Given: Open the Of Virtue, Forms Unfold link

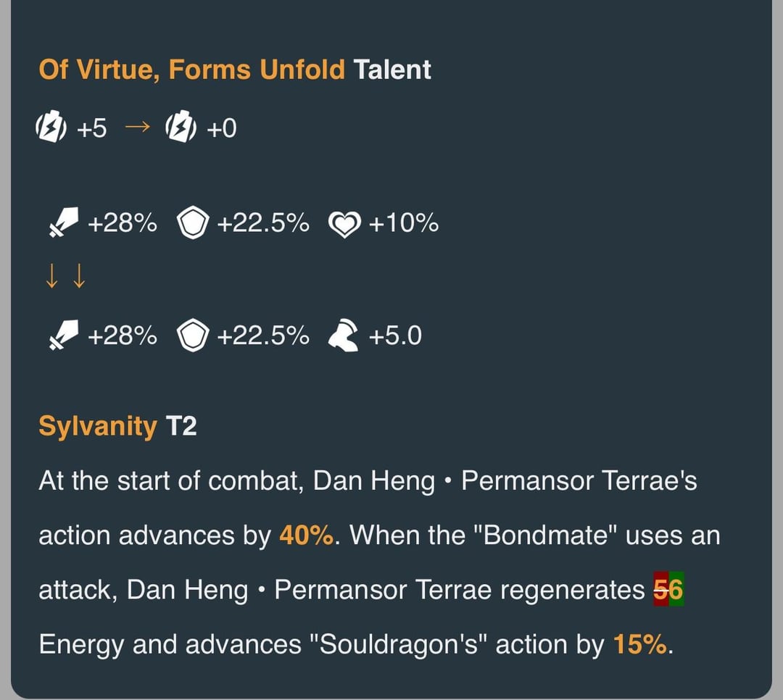Looking at the screenshot, I should [x=191, y=70].
